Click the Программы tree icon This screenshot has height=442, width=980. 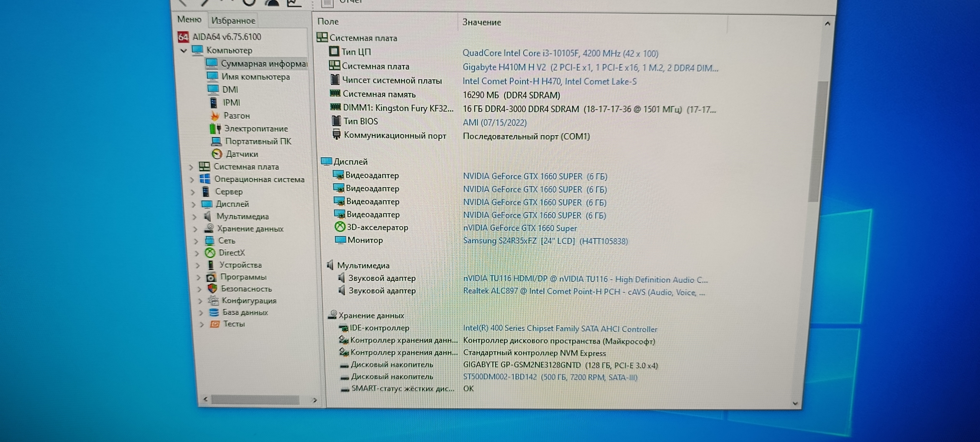point(211,277)
